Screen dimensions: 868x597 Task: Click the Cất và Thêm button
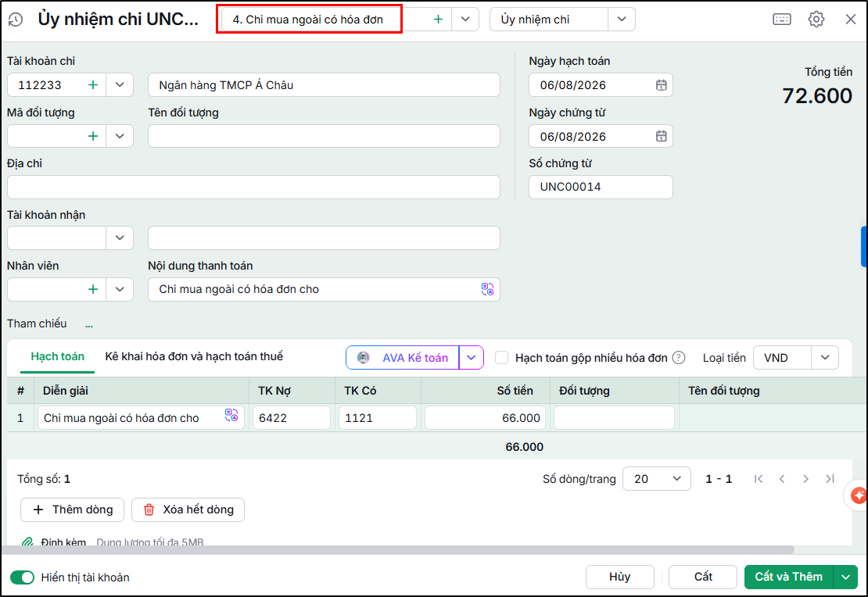789,577
